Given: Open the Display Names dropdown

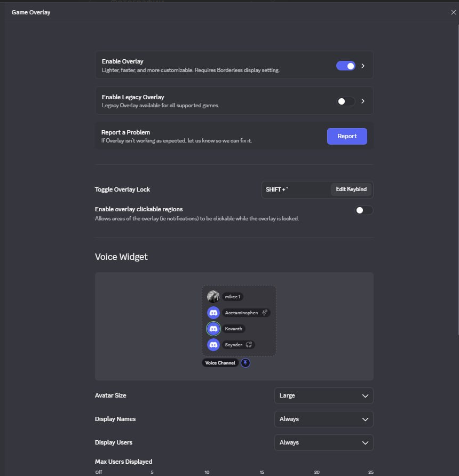Looking at the screenshot, I should click(323, 419).
